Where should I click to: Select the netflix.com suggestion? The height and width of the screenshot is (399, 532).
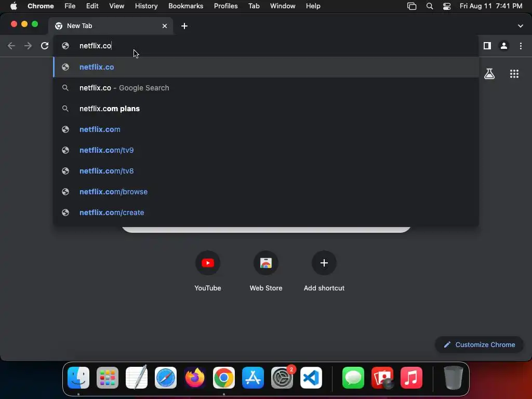[266, 129]
